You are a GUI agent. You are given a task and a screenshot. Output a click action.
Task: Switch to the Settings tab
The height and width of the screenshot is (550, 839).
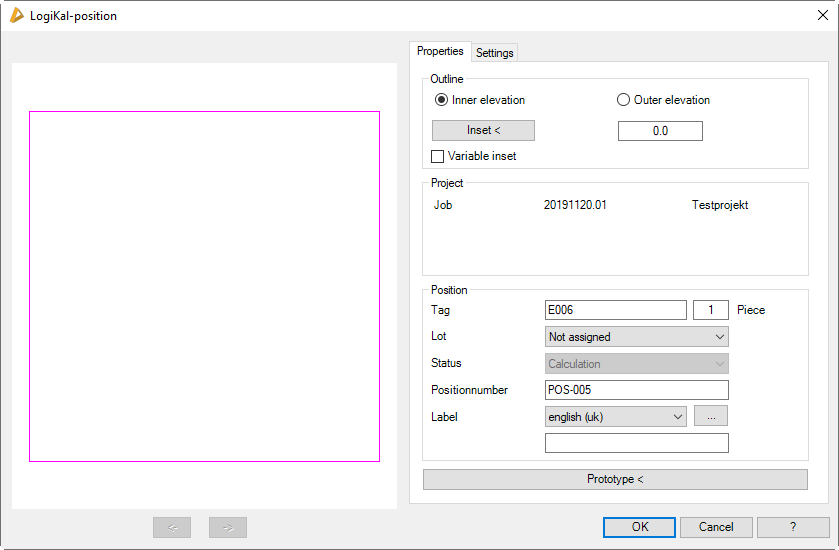point(494,53)
